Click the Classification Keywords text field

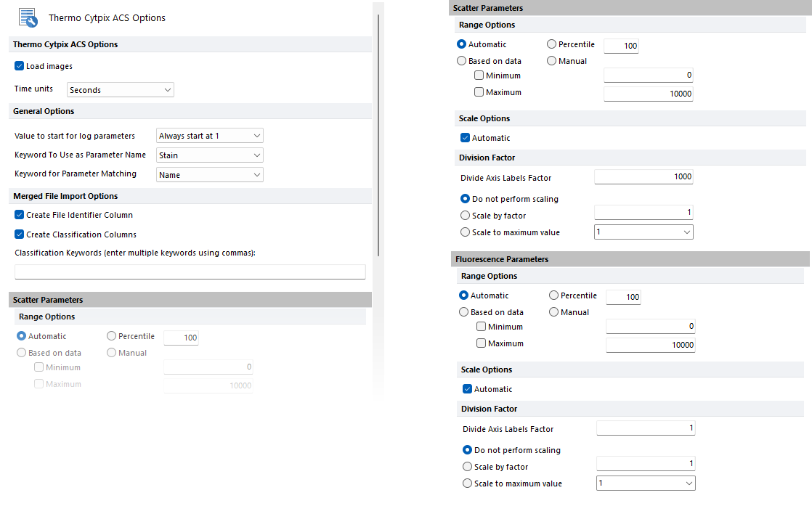click(x=190, y=272)
